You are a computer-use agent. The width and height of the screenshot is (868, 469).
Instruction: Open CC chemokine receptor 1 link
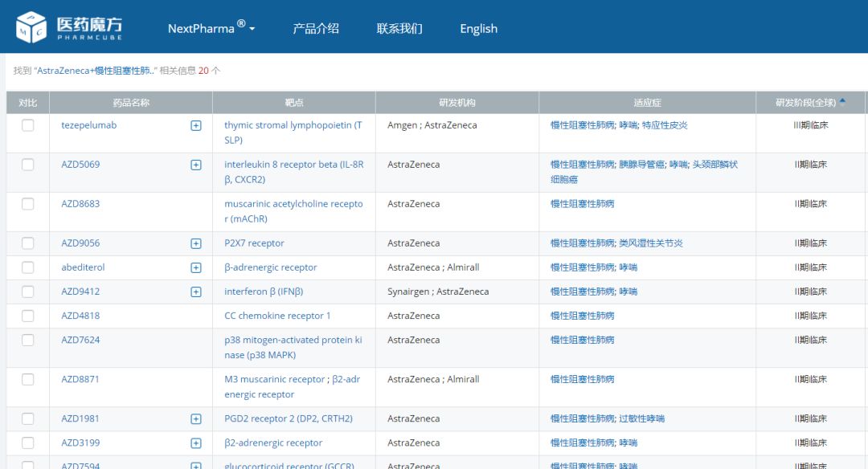(277, 316)
